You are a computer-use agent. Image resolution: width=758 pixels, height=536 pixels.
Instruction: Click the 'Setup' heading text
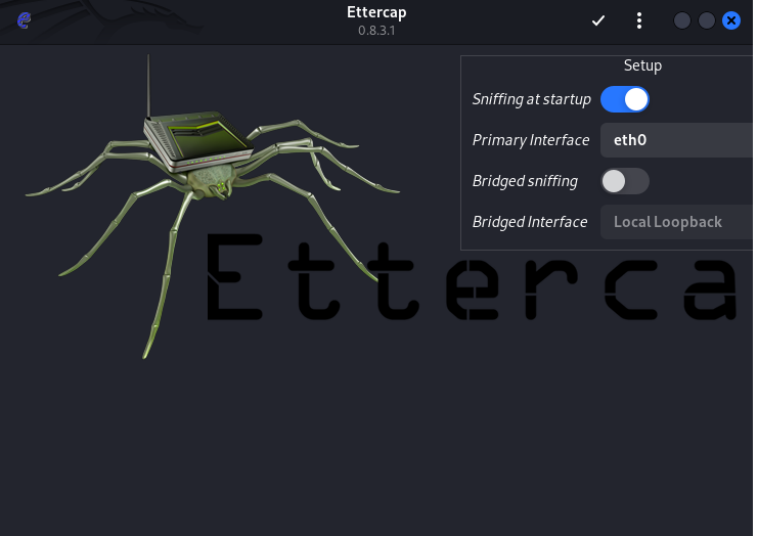[642, 66]
